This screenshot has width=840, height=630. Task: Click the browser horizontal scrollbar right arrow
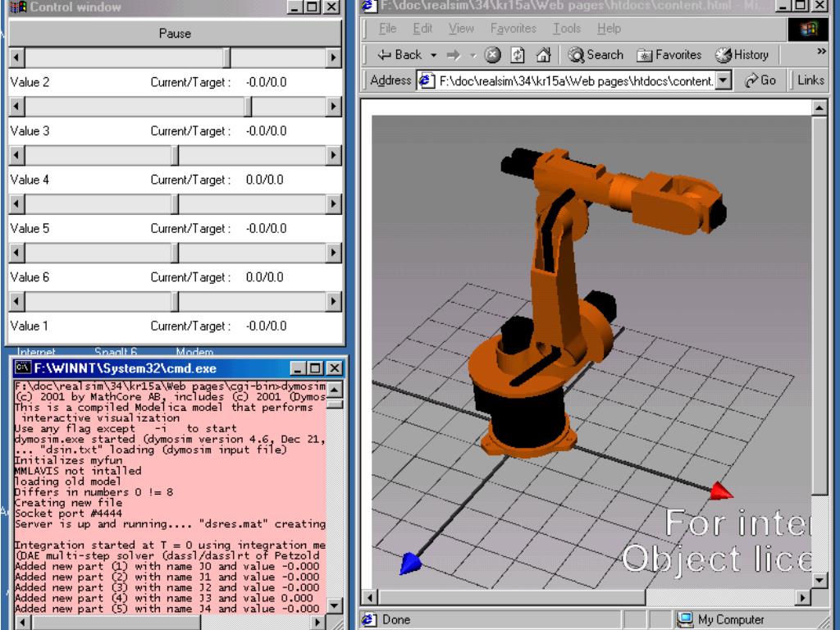802,597
